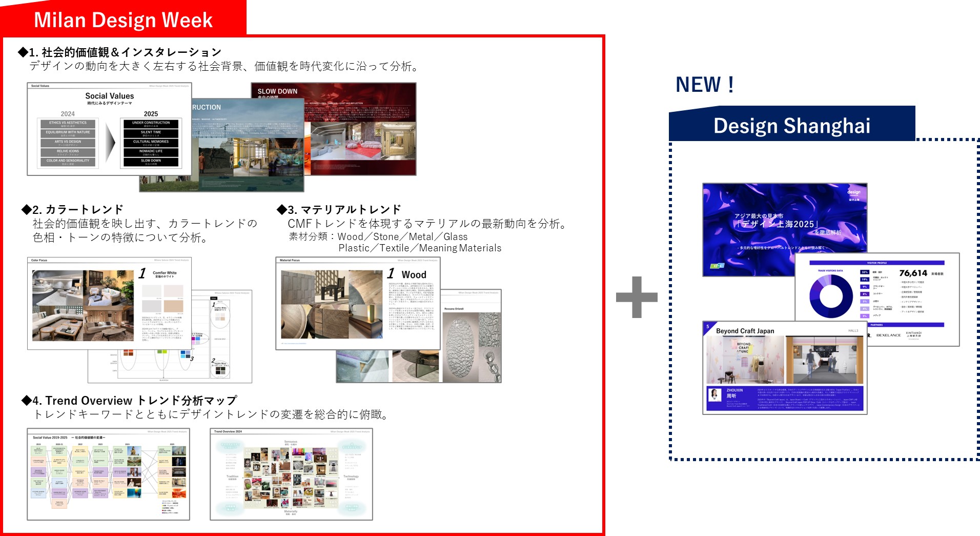Click the gray arrow between 2024 and 2025 columns
This screenshot has width=980, height=536.
pyautogui.click(x=111, y=143)
